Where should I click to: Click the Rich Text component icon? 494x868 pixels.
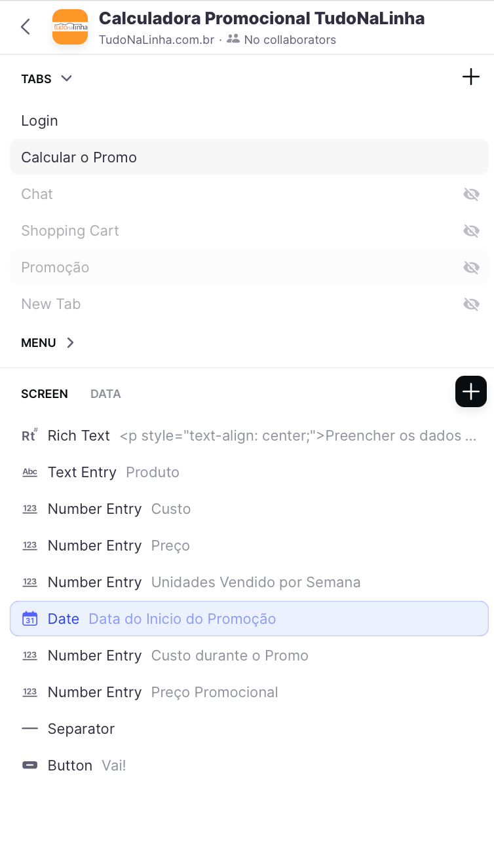coord(29,435)
